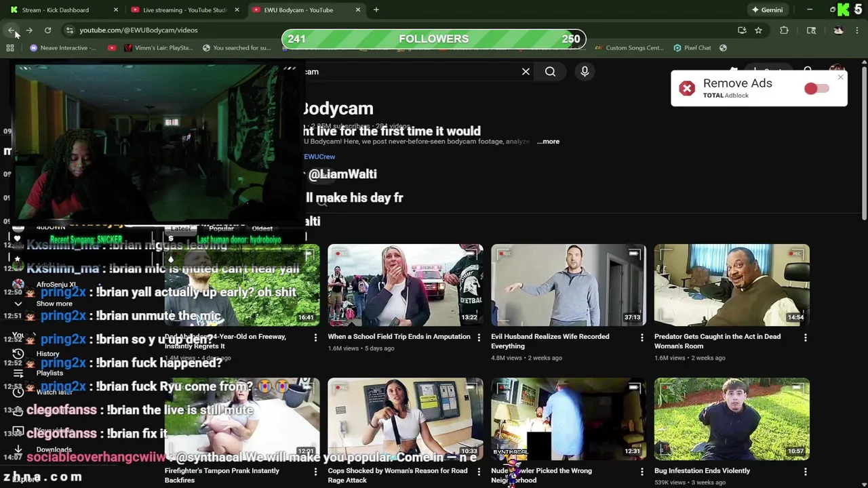Open Custom Songs Central bookmark

click(x=629, y=47)
